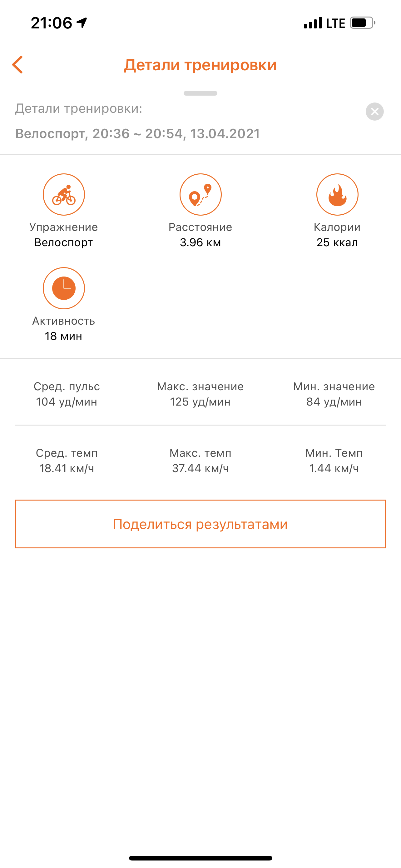401x868 pixels.
Task: Tap the Детали тренировки page title
Action: 200,65
